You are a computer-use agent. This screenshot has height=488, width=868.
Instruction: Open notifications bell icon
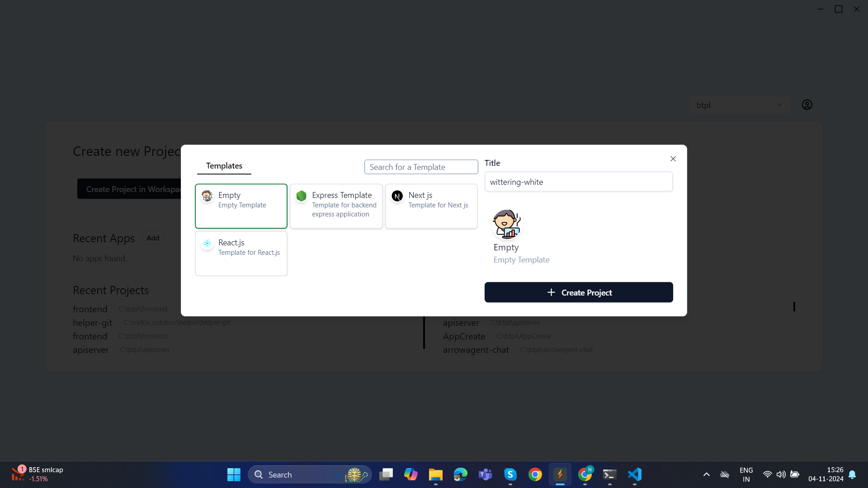coord(852,474)
